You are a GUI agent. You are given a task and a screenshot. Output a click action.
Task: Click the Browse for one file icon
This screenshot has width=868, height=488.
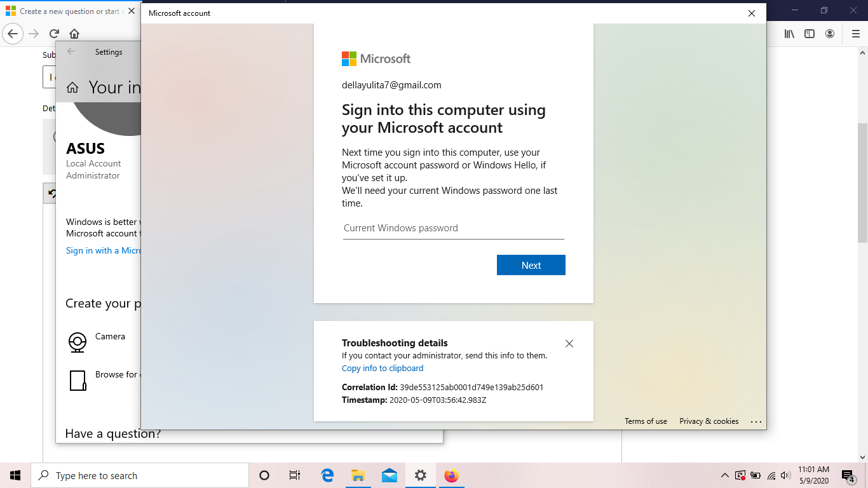pyautogui.click(x=78, y=381)
